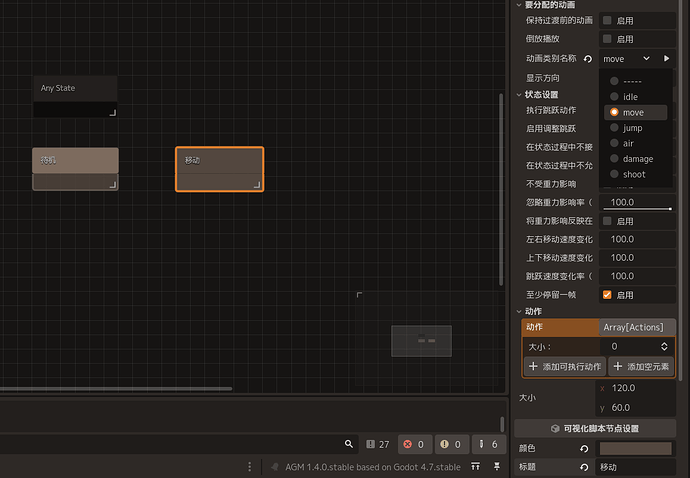Click the search magnifier icon in output panel
The height and width of the screenshot is (478, 690).
tap(349, 444)
